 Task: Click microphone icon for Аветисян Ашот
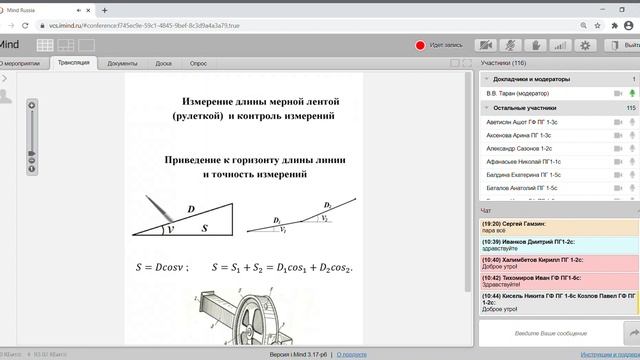pyautogui.click(x=632, y=122)
